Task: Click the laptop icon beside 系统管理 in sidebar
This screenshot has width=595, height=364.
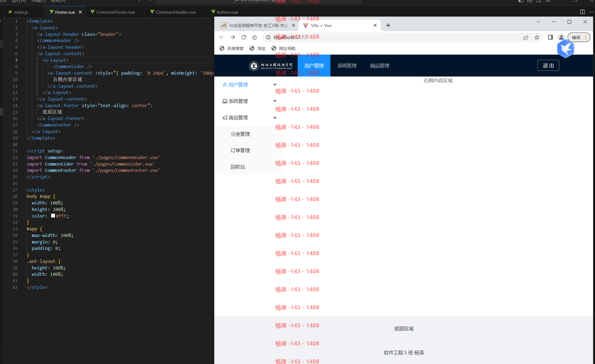Action: pyautogui.click(x=225, y=101)
